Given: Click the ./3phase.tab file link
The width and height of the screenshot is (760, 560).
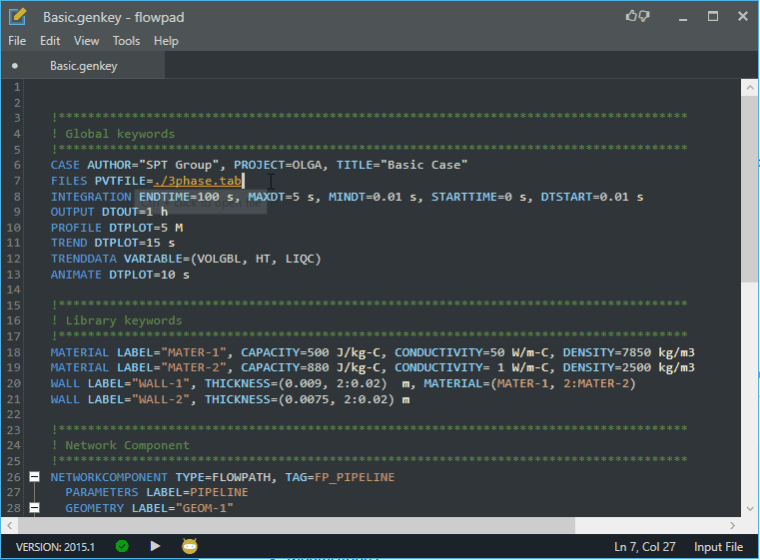Looking at the screenshot, I should [x=197, y=181].
